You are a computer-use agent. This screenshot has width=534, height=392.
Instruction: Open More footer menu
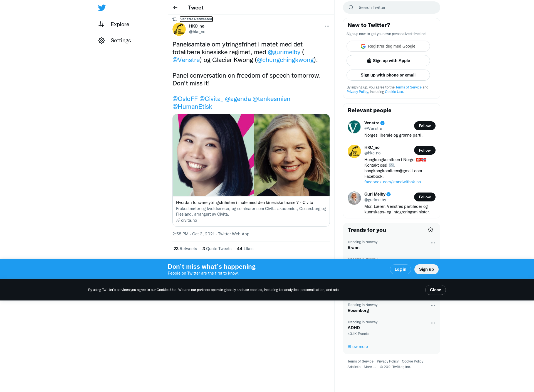click(370, 367)
